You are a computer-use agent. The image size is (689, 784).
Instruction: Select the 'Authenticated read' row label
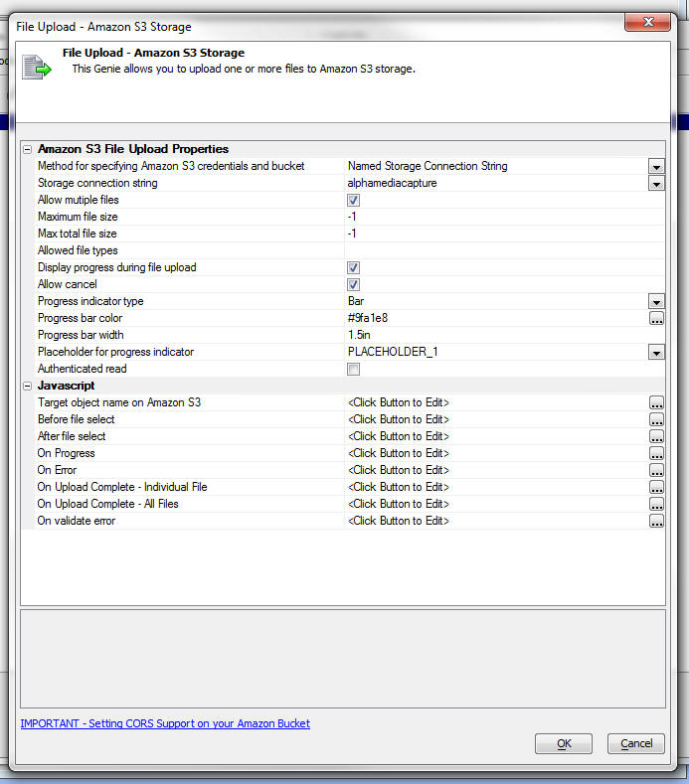click(83, 369)
